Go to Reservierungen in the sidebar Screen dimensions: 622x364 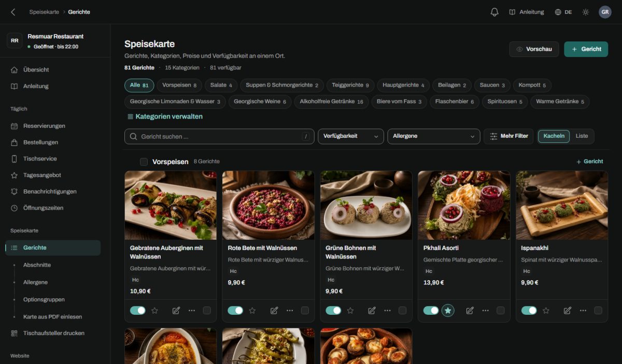(44, 126)
